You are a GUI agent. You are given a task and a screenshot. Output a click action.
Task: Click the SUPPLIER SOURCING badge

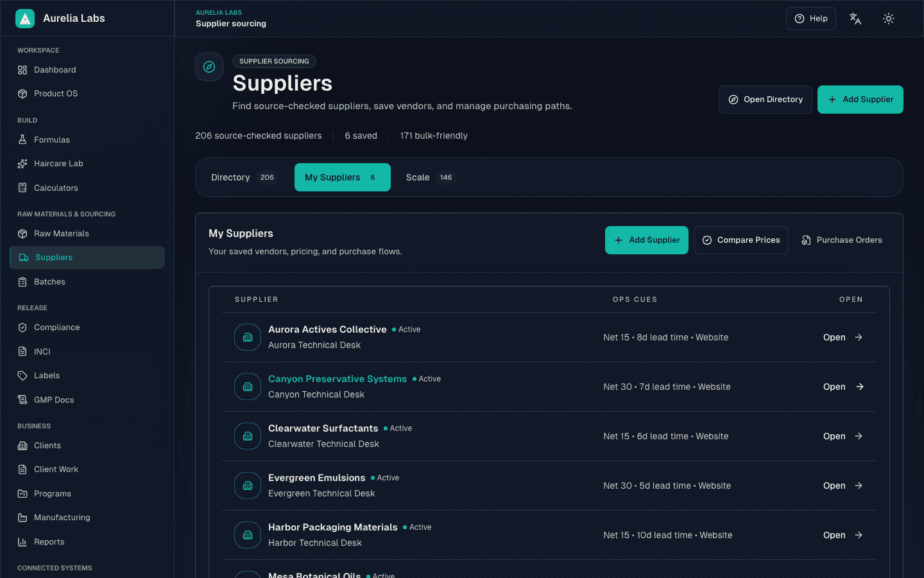point(274,62)
